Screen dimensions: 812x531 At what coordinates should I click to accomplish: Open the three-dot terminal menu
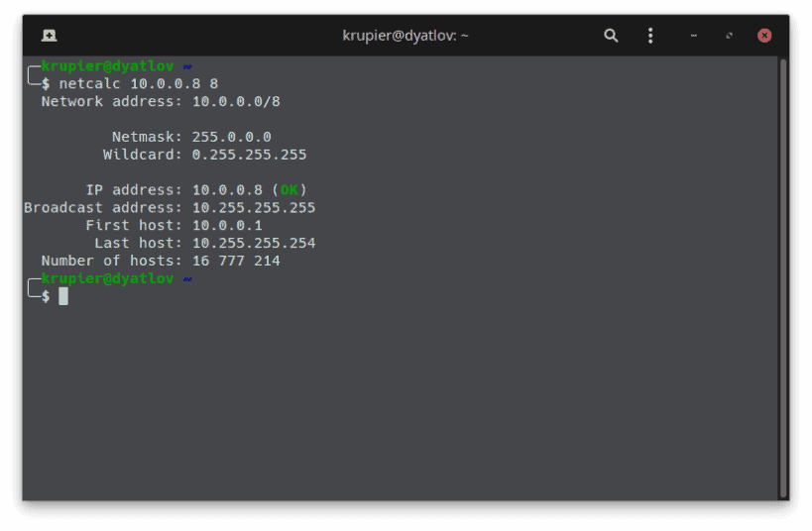point(650,36)
